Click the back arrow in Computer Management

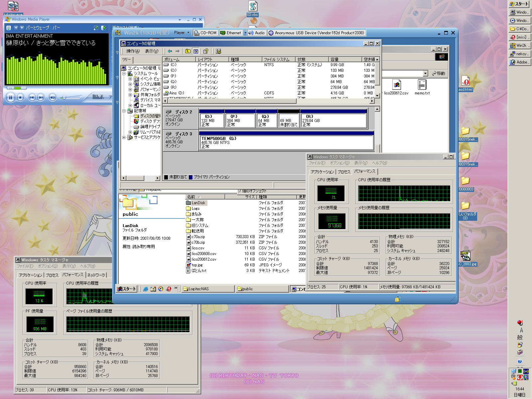[170, 51]
